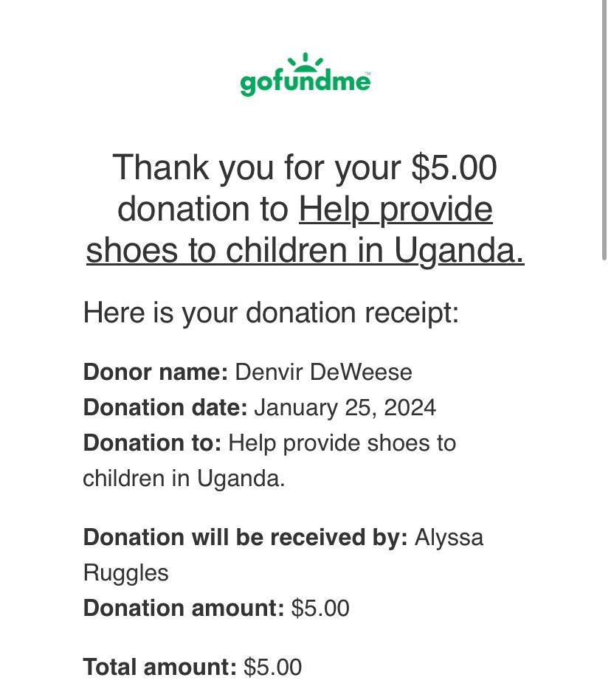
Task: Click the $5.00 value beside Donation amount
Action: [320, 608]
